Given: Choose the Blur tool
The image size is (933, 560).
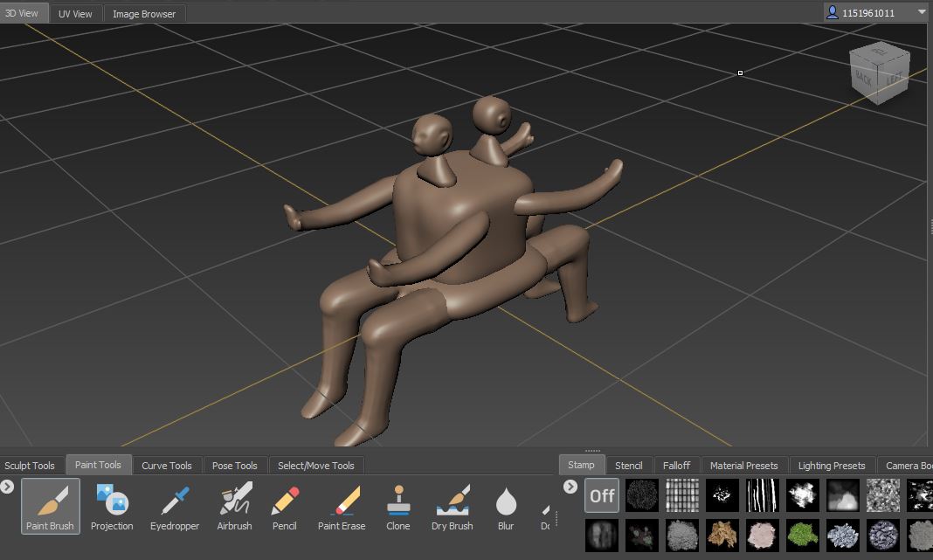Looking at the screenshot, I should click(x=506, y=506).
